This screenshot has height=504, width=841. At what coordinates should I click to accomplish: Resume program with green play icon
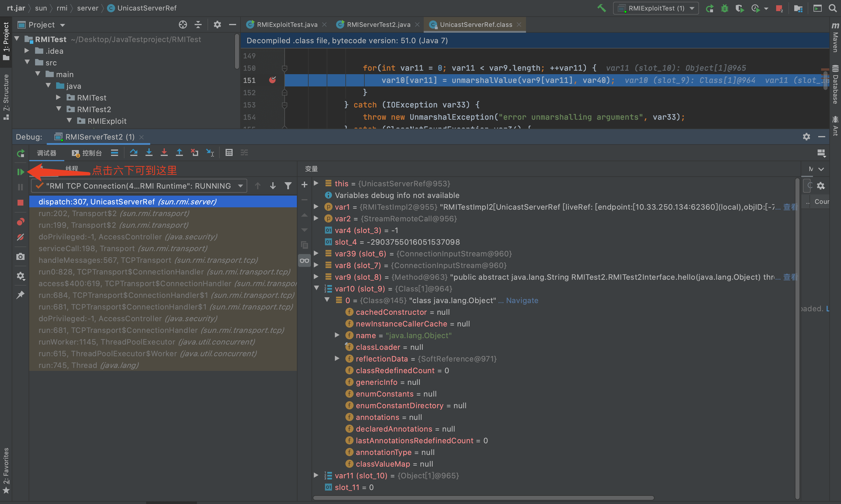pyautogui.click(x=20, y=172)
